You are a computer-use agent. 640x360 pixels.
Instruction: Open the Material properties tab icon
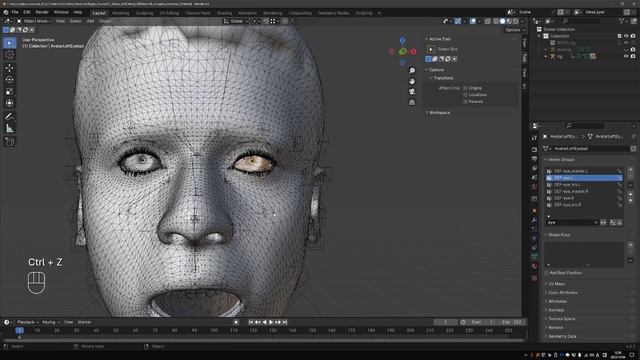click(534, 267)
